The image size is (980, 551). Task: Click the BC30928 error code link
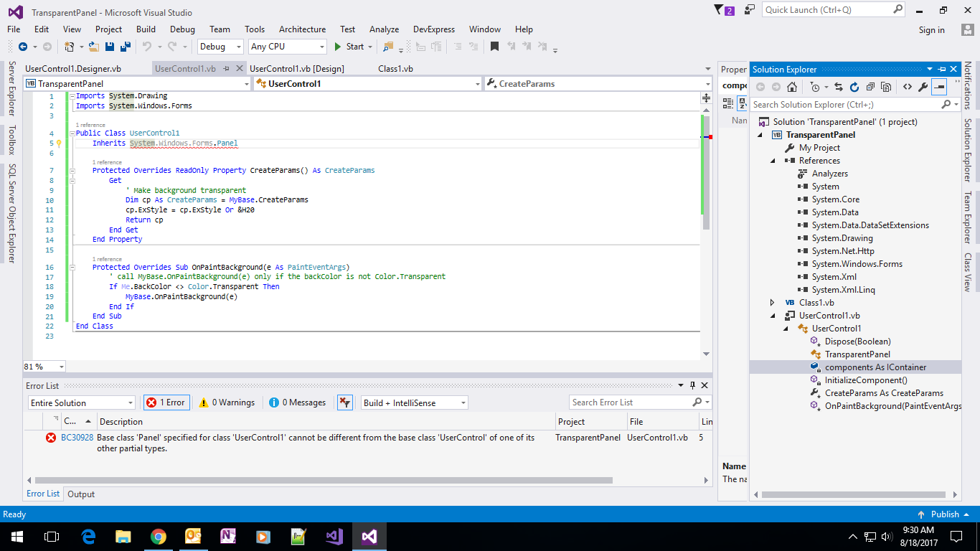click(x=77, y=438)
